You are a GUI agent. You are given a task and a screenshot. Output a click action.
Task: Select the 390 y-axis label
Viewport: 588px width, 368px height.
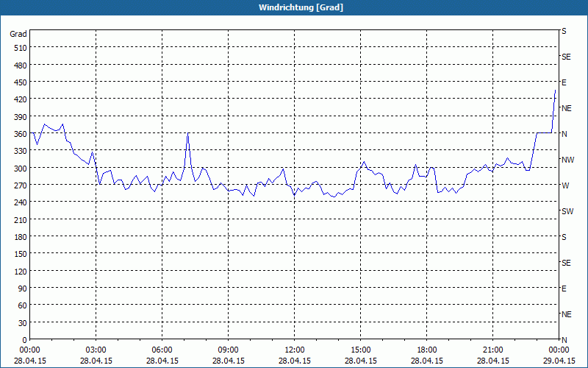pyautogui.click(x=21, y=117)
